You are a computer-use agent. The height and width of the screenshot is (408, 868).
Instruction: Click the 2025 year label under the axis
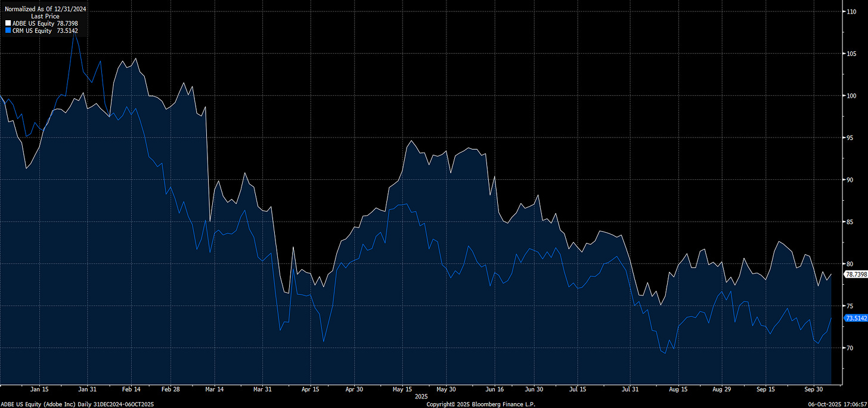click(421, 396)
